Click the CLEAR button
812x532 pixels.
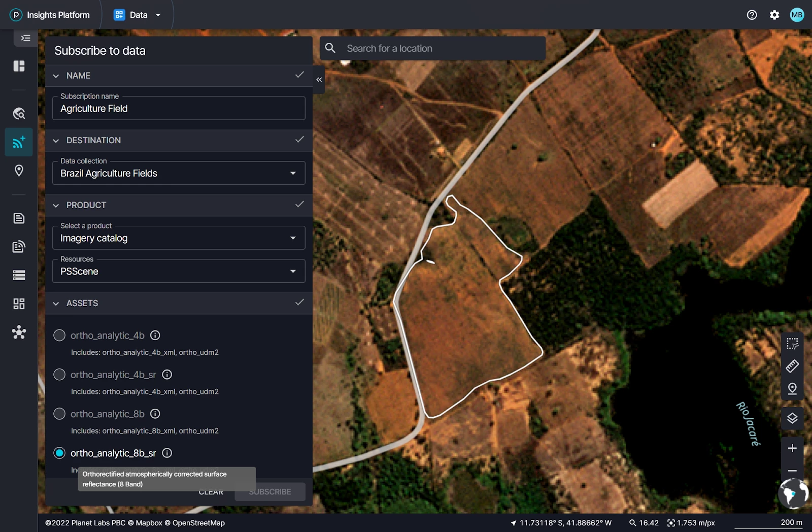211,492
